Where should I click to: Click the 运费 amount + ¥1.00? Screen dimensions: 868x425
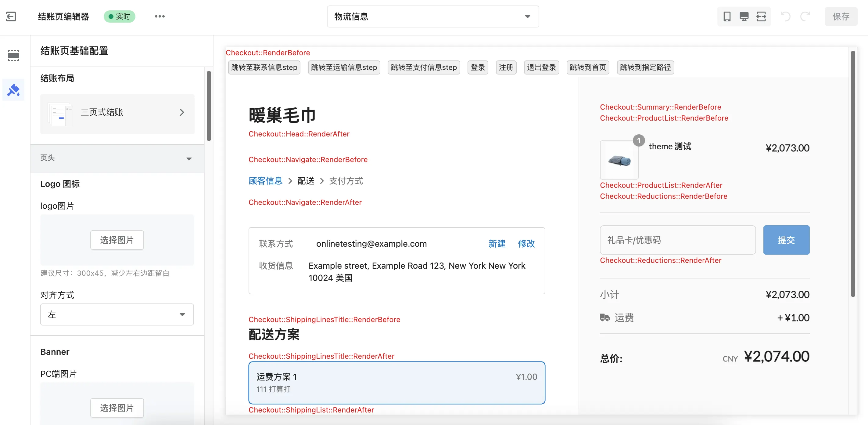[793, 318]
